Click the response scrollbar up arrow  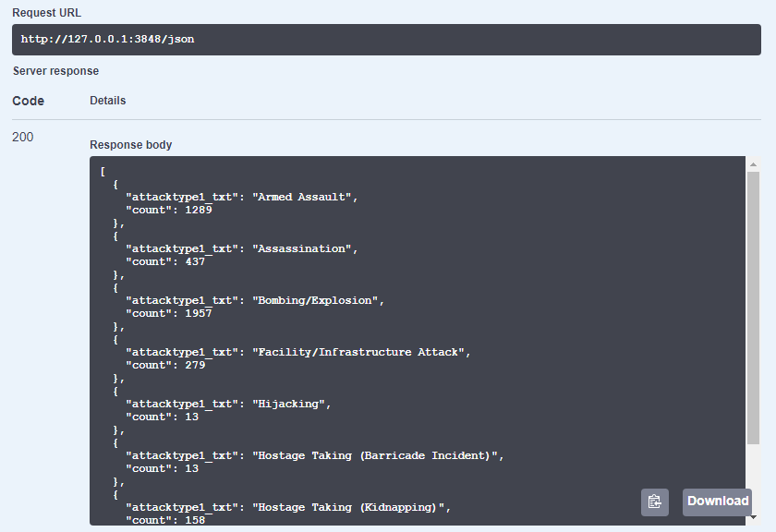(753, 164)
